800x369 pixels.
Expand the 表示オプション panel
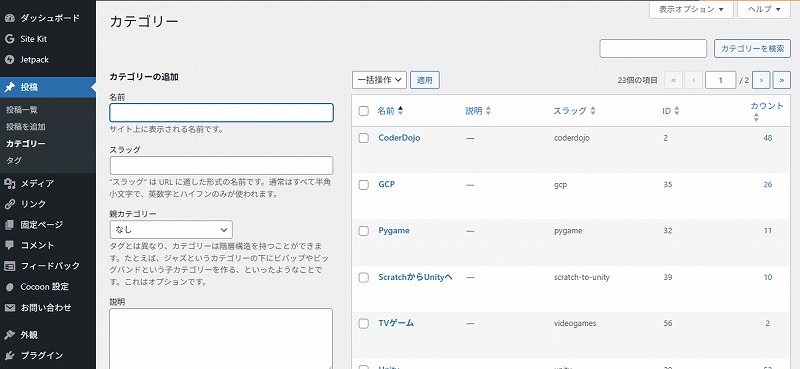pos(691,9)
